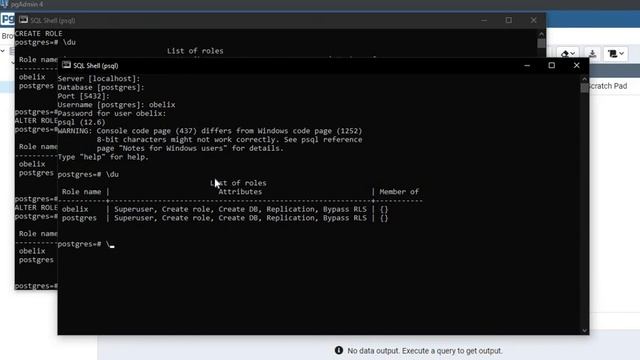Minimize the back SQL Shell window
The width and height of the screenshot is (640, 360).
(484, 20)
